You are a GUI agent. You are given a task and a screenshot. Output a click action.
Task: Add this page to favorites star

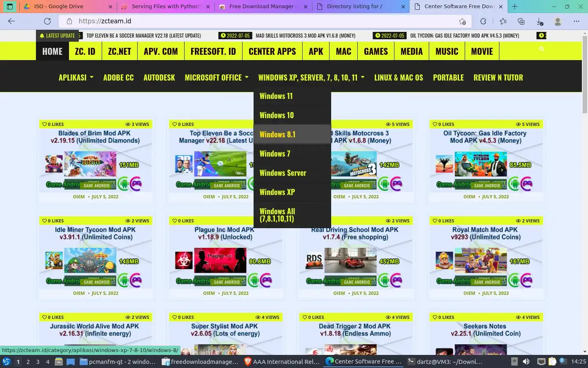pyautogui.click(x=462, y=21)
